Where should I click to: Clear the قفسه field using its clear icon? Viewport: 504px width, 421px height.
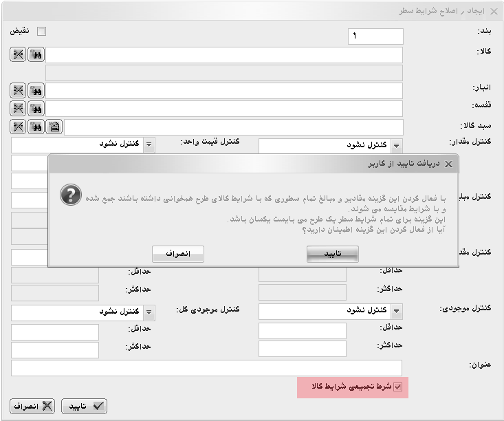(x=18, y=109)
